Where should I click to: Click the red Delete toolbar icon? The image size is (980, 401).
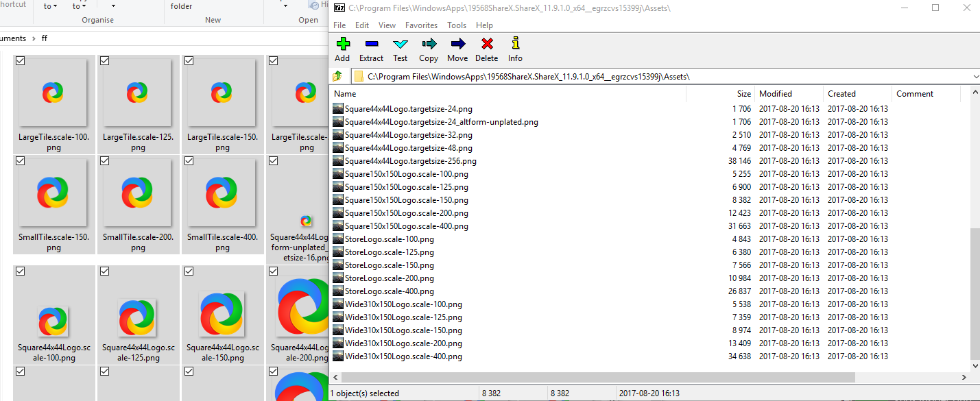(x=487, y=45)
